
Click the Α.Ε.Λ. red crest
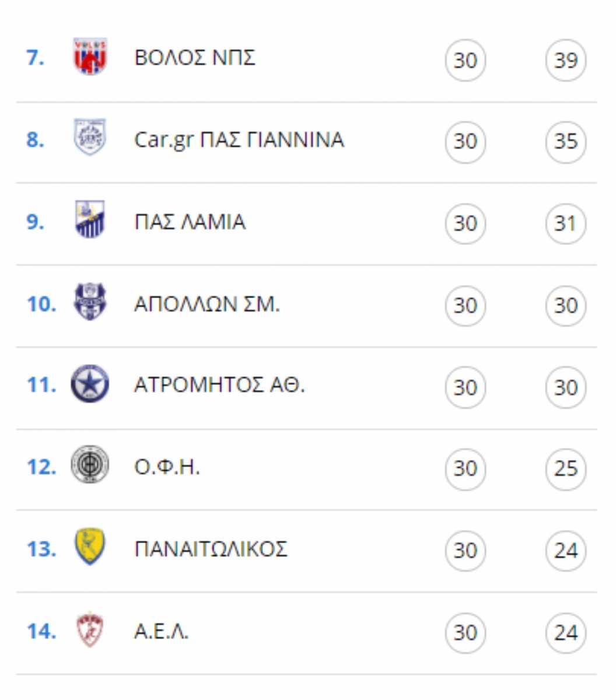pos(90,630)
